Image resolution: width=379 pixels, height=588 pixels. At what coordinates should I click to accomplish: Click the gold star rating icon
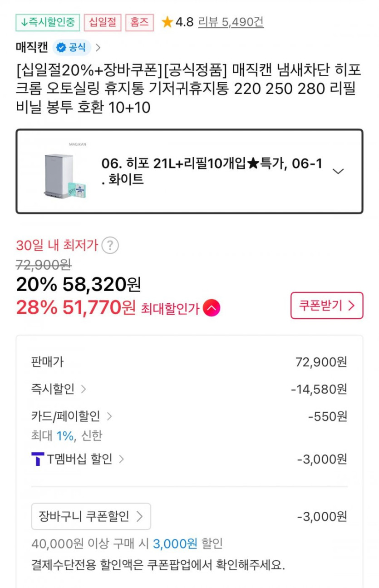167,22
